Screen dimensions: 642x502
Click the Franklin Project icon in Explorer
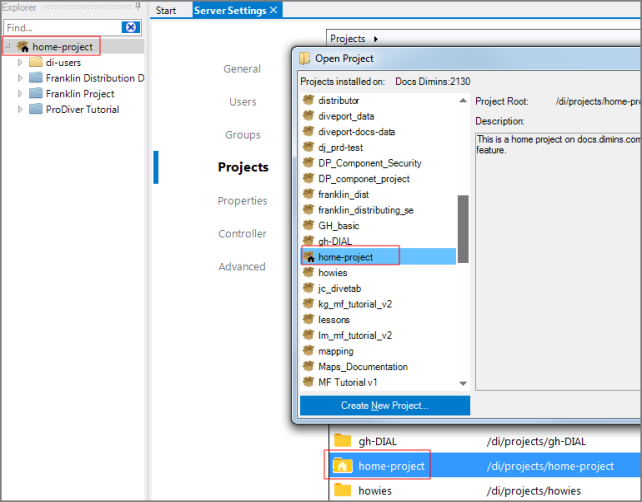pyautogui.click(x=36, y=94)
